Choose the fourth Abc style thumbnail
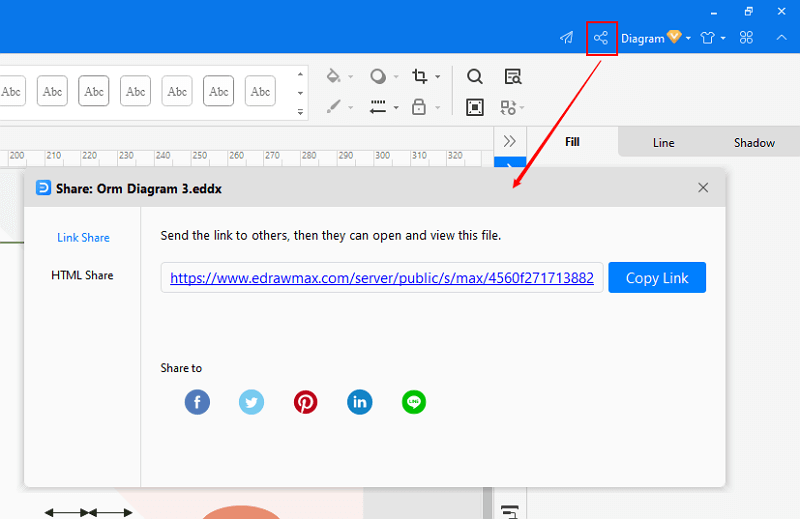Image resolution: width=800 pixels, height=519 pixels. (x=136, y=91)
